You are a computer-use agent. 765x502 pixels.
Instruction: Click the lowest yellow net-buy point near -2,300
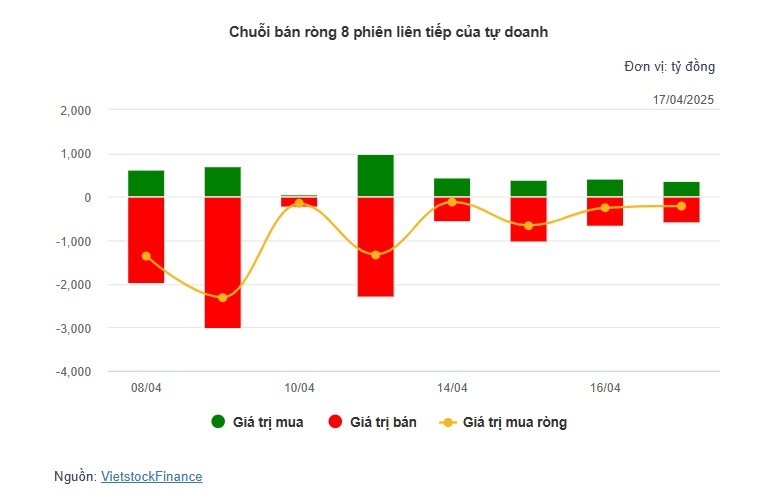[222, 298]
